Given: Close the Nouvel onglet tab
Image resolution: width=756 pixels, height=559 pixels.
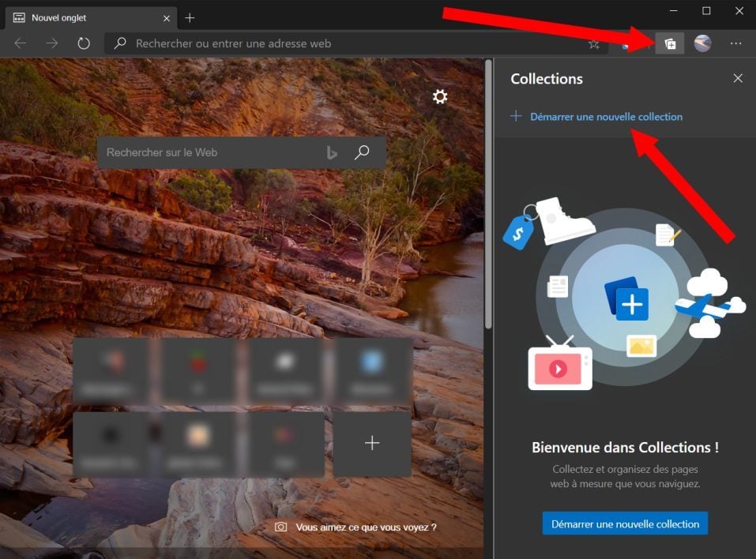Looking at the screenshot, I should [167, 18].
